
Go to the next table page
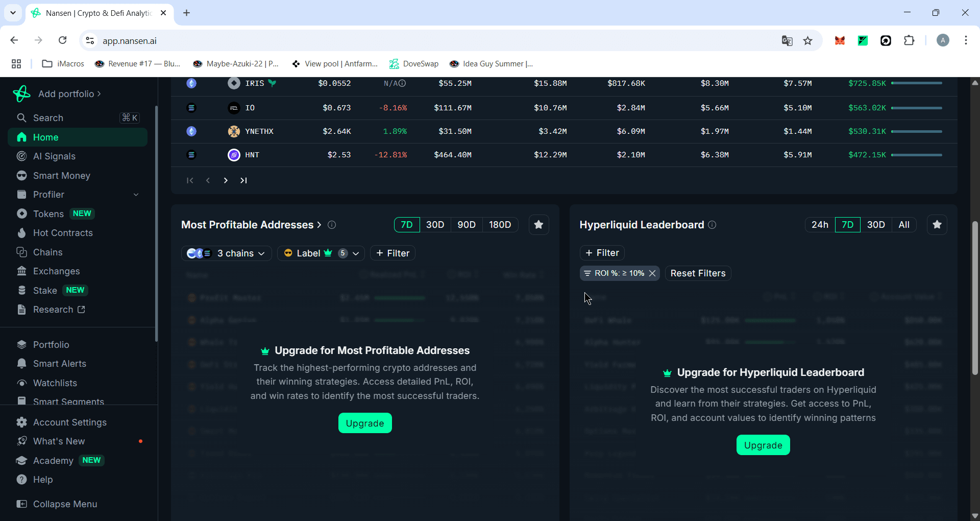pos(226,180)
